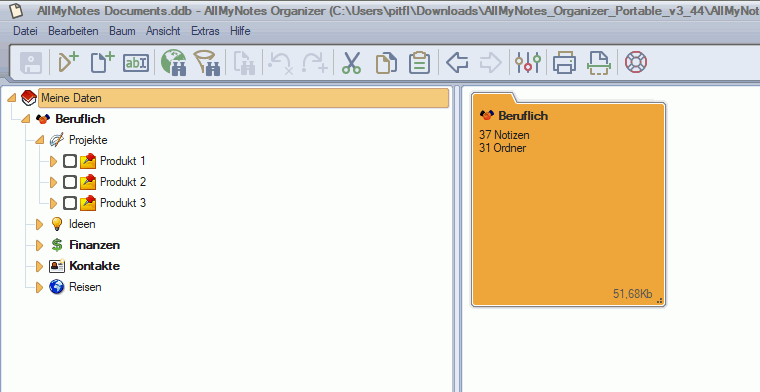This screenshot has width=760, height=392.
Task: Click the pinned note icon of Produkt 1
Action: click(88, 161)
